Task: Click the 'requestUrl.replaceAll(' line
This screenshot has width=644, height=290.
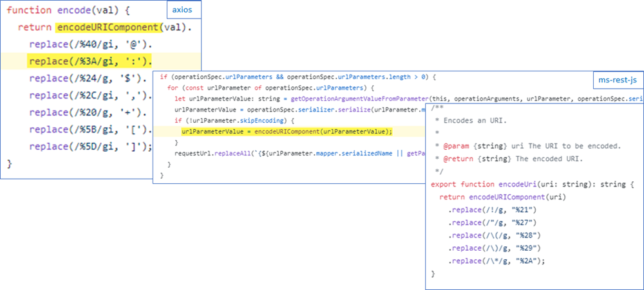Action: (300, 154)
